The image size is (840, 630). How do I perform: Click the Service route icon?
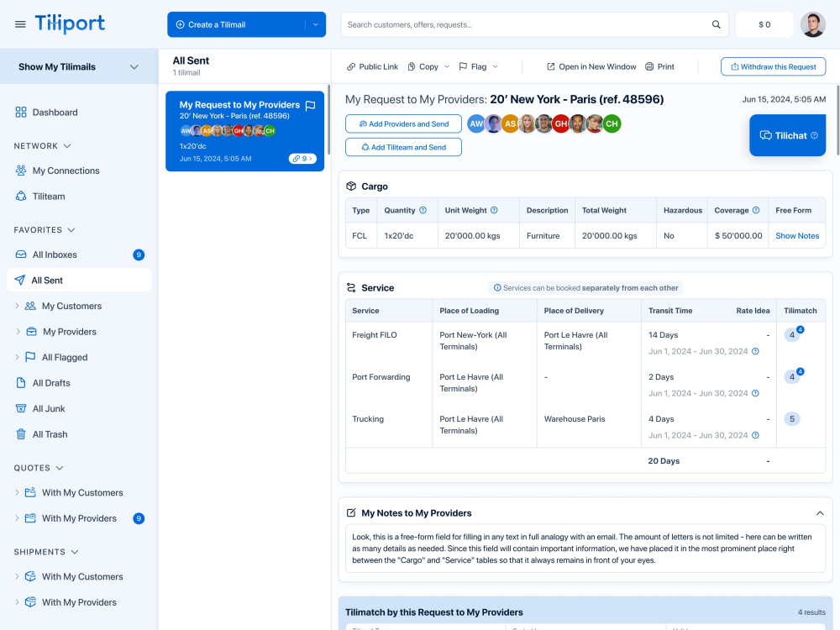point(351,287)
